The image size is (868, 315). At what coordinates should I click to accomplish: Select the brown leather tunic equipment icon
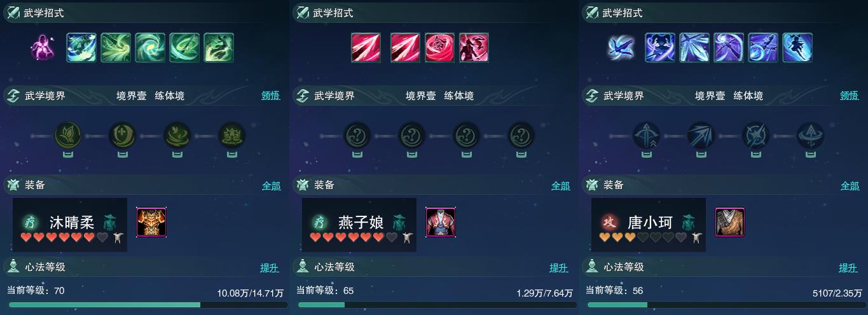click(730, 222)
